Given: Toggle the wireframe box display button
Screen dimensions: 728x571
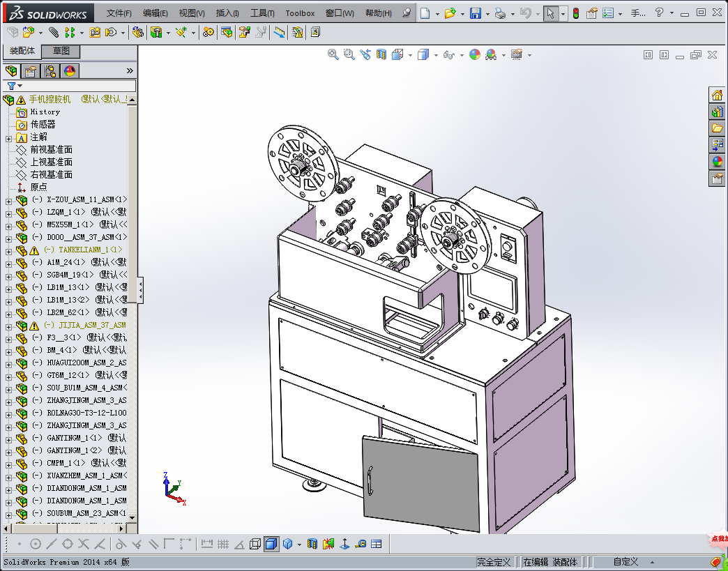Looking at the screenshot, I should (255, 544).
